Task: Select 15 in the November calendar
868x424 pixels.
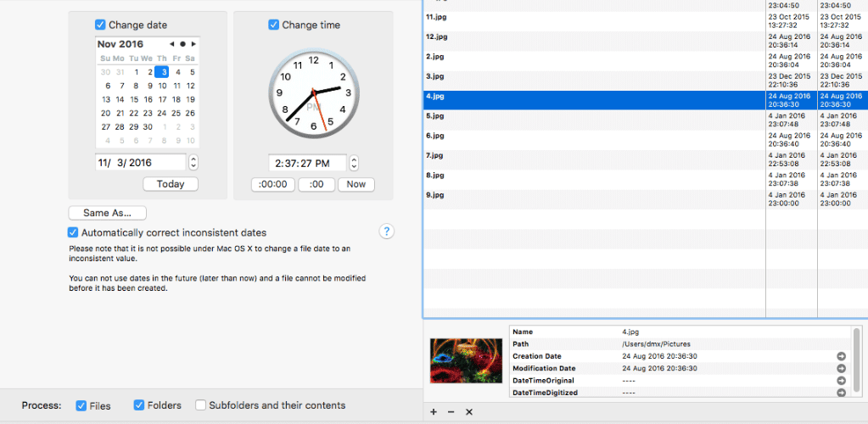Action: 134,99
